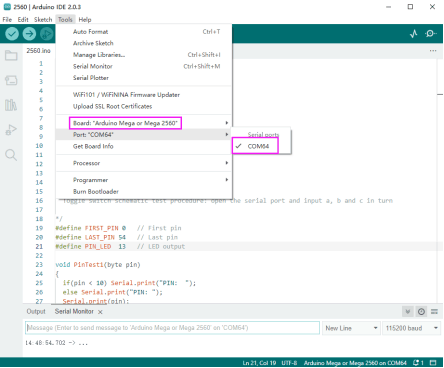Click the 14:48:54.702 serial output line
This screenshot has width=444, height=368.
pos(56,343)
